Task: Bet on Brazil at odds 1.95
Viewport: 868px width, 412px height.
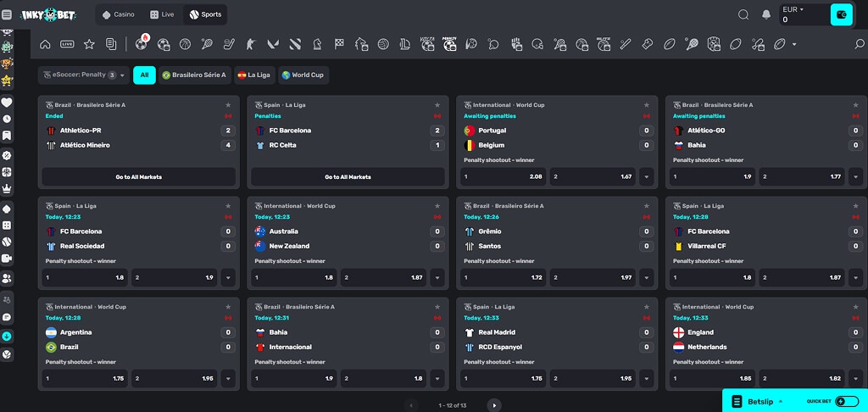Action: (x=175, y=378)
